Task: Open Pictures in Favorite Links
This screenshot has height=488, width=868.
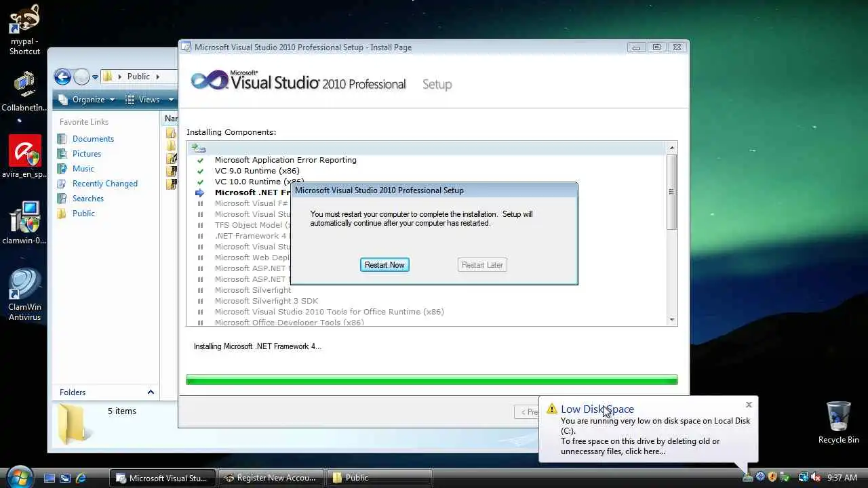Action: 87,154
